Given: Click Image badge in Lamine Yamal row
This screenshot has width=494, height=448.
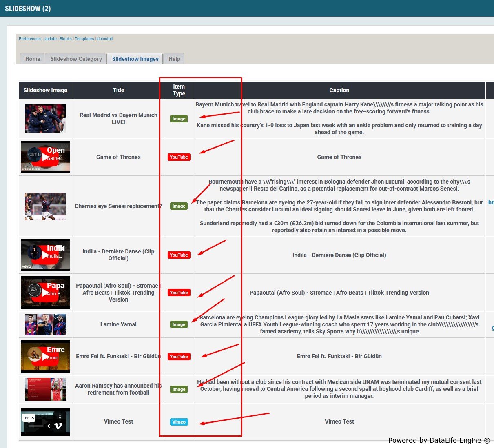Looking at the screenshot, I should [x=179, y=324].
